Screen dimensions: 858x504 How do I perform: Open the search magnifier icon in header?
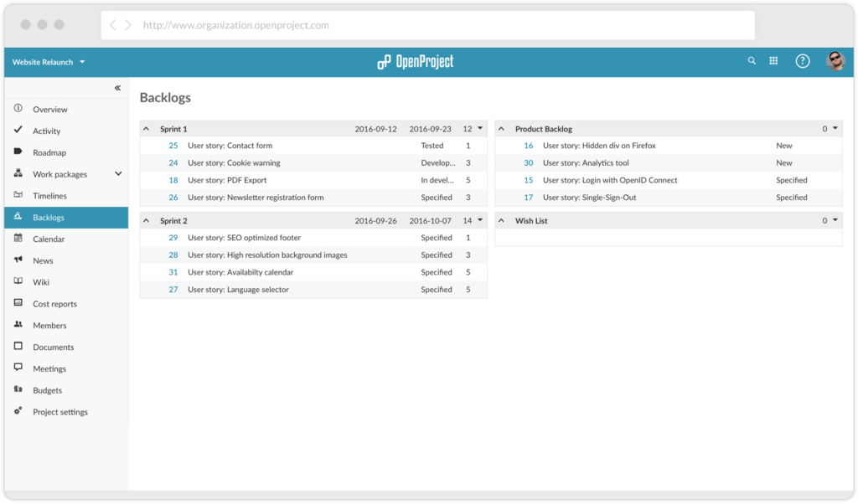click(752, 61)
